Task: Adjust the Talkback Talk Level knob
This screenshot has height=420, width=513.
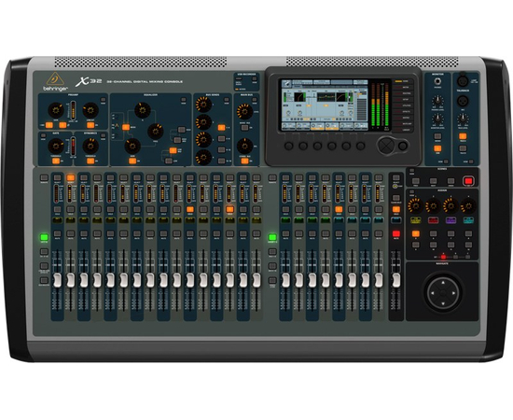Action: tap(463, 119)
